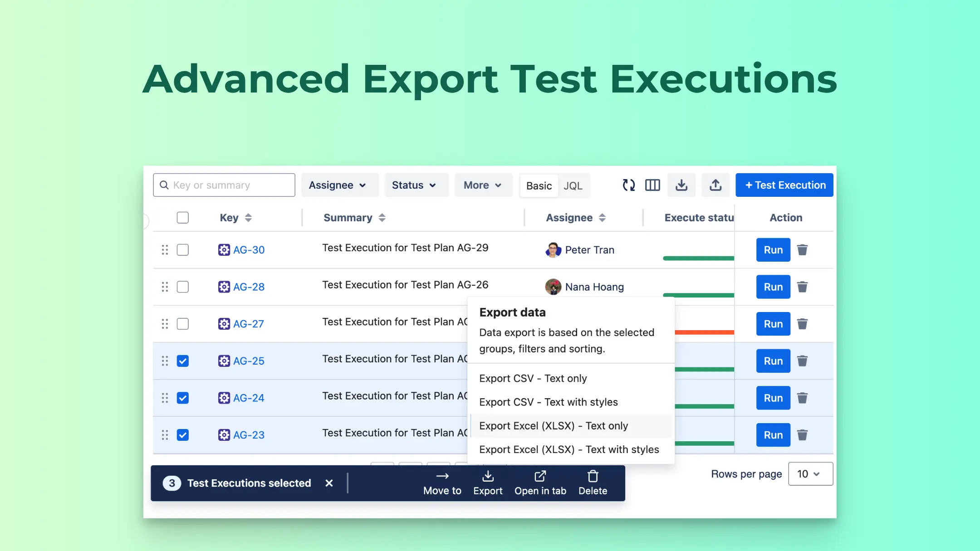Image resolution: width=980 pixels, height=551 pixels.
Task: Select Export CSV - Text only
Action: tap(571, 378)
